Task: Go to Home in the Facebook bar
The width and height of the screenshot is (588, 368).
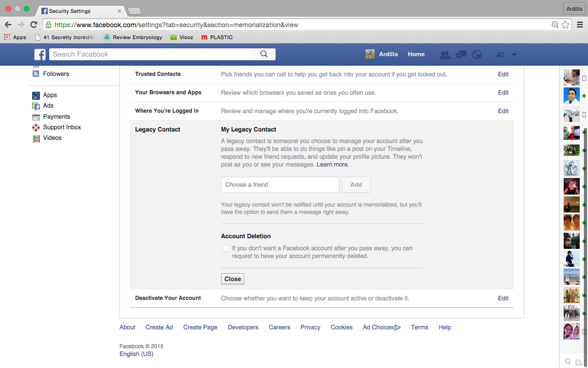Action: 416,54
